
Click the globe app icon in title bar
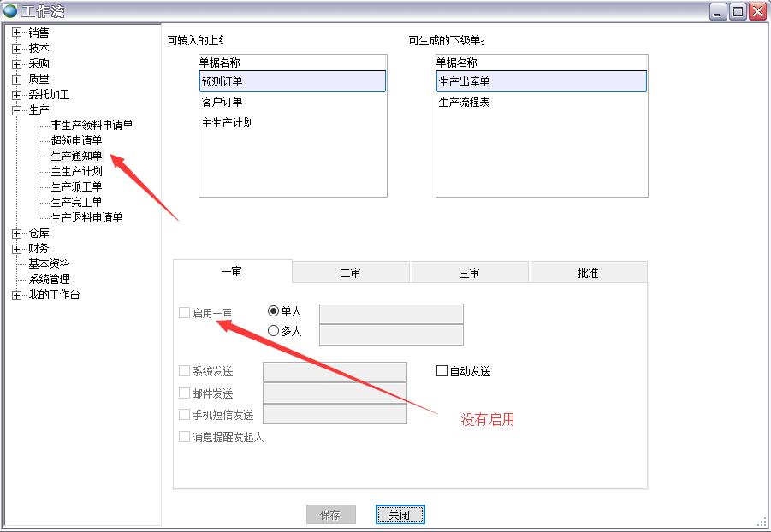click(x=10, y=11)
